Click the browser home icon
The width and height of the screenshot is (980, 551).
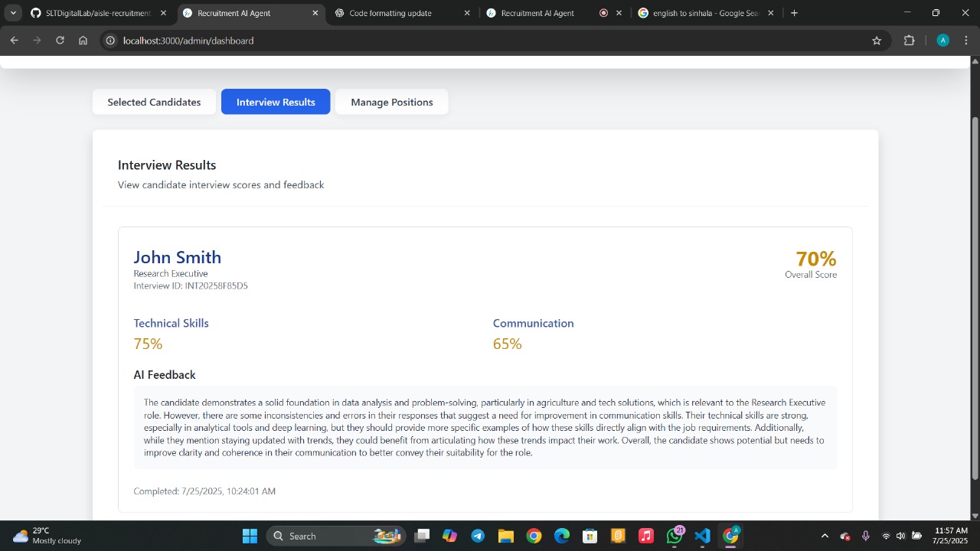tap(83, 41)
